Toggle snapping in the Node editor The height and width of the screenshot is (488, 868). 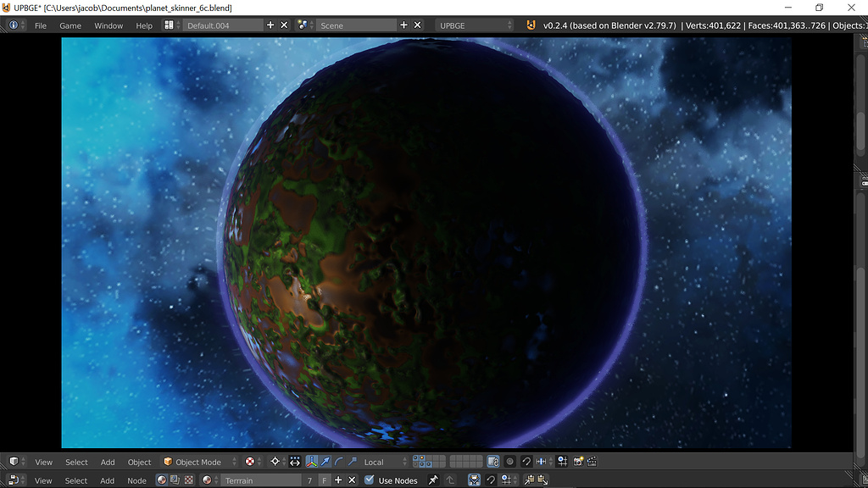(x=491, y=480)
